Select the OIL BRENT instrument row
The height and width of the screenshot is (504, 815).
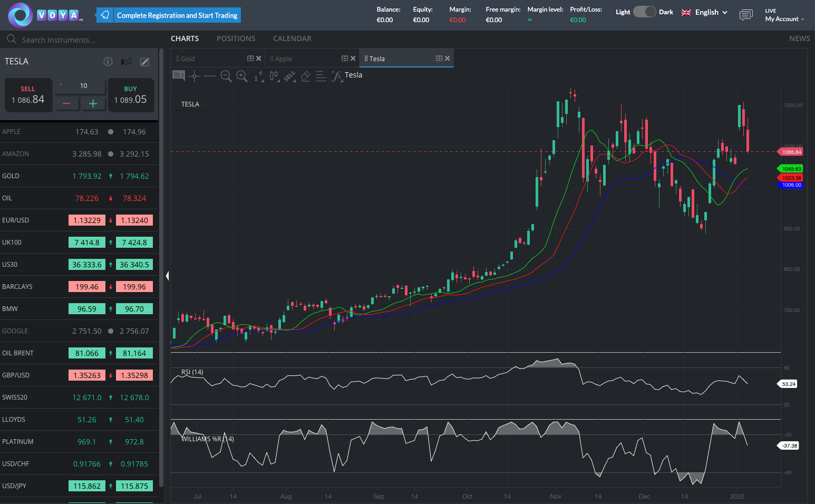[x=79, y=353]
